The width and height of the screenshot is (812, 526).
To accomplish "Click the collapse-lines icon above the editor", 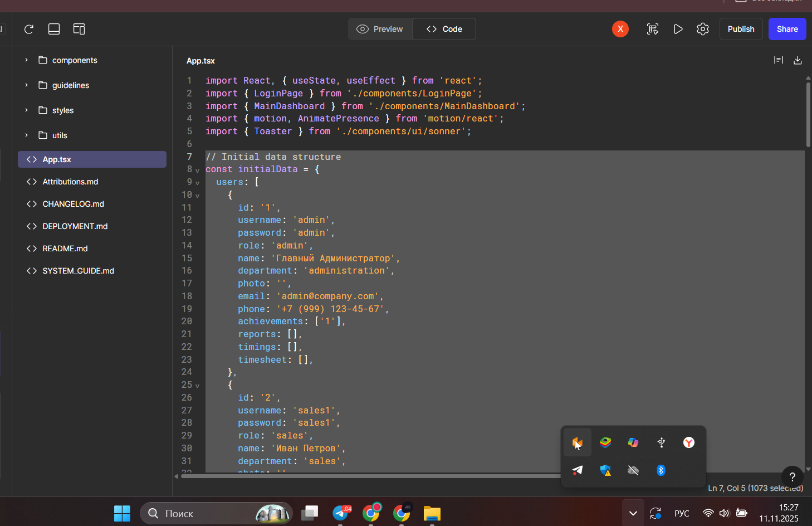I will [x=779, y=60].
